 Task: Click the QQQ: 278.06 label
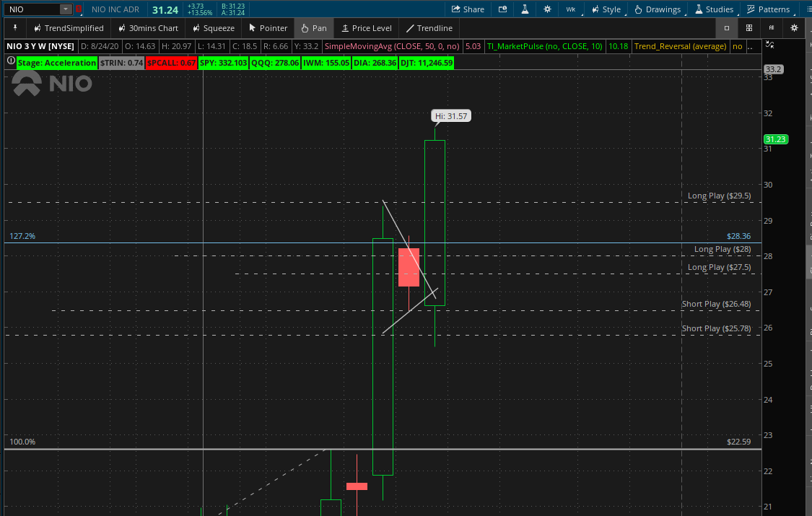tap(275, 63)
